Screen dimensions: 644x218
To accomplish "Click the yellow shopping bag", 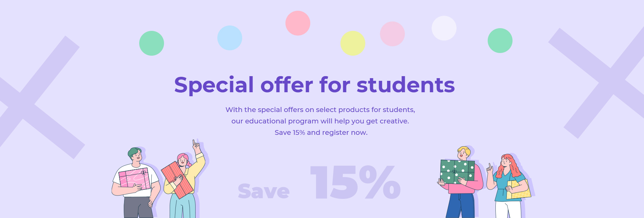I will tap(519, 189).
